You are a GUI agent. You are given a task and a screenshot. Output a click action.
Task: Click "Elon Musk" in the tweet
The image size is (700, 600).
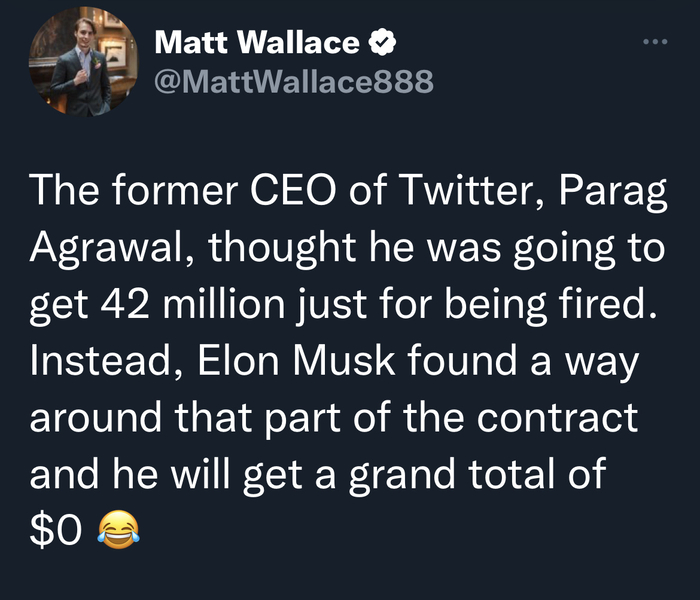coord(326,360)
